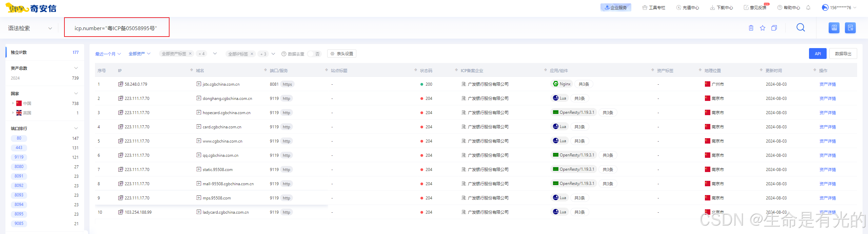The height and width of the screenshot is (234, 868).
Task: Open the 语法检索 search mode dropdown
Action: 30,28
